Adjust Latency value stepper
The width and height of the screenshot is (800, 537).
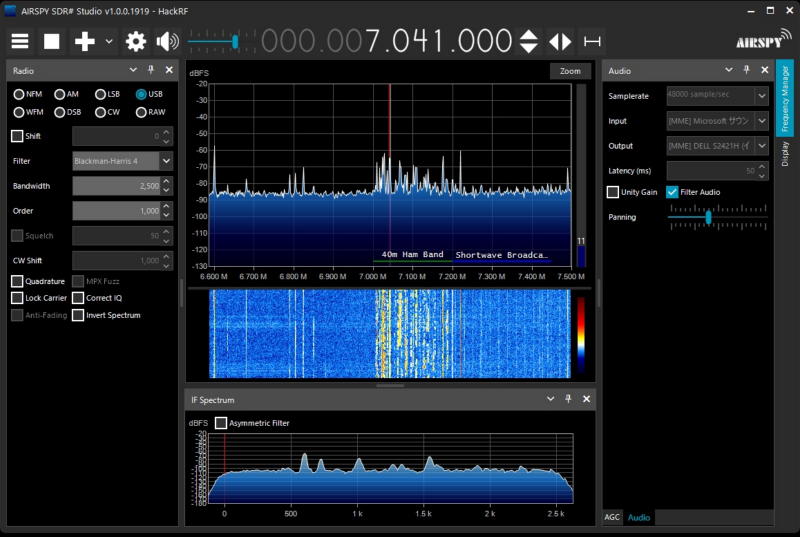click(x=762, y=171)
